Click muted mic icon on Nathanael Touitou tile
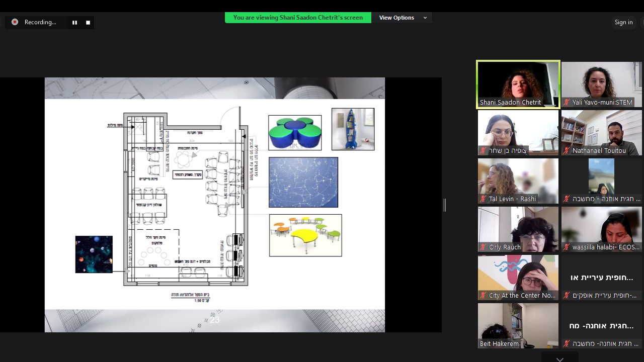Image resolution: width=644 pixels, height=362 pixels. pyautogui.click(x=567, y=151)
